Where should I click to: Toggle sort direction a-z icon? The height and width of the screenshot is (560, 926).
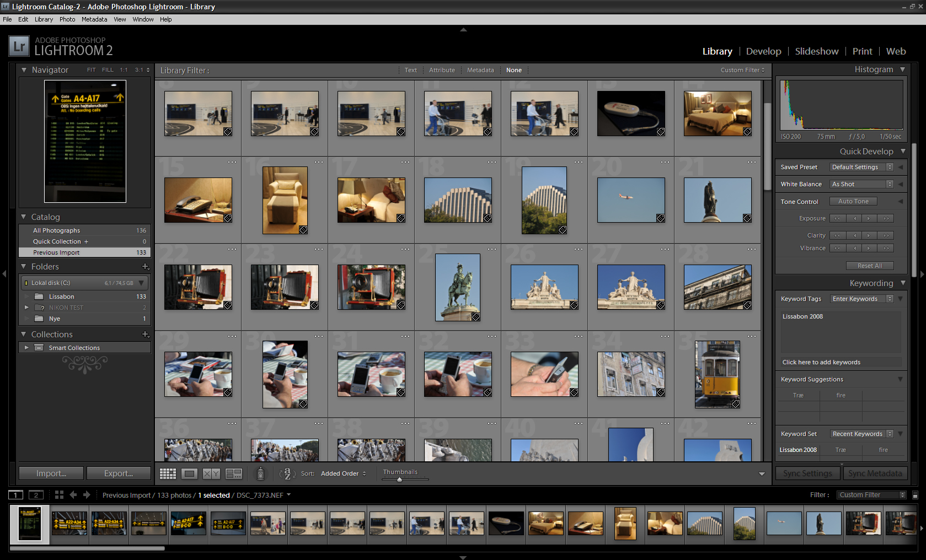(x=287, y=473)
